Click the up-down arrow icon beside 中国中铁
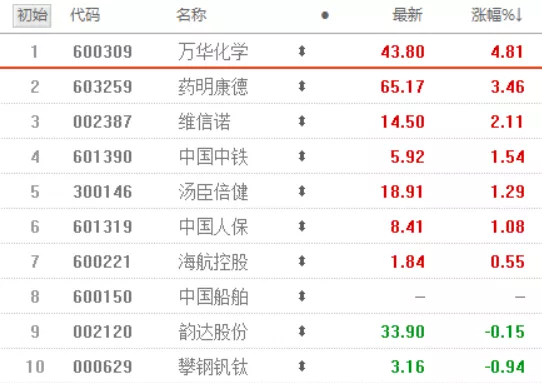The height and width of the screenshot is (383, 542). (x=302, y=157)
